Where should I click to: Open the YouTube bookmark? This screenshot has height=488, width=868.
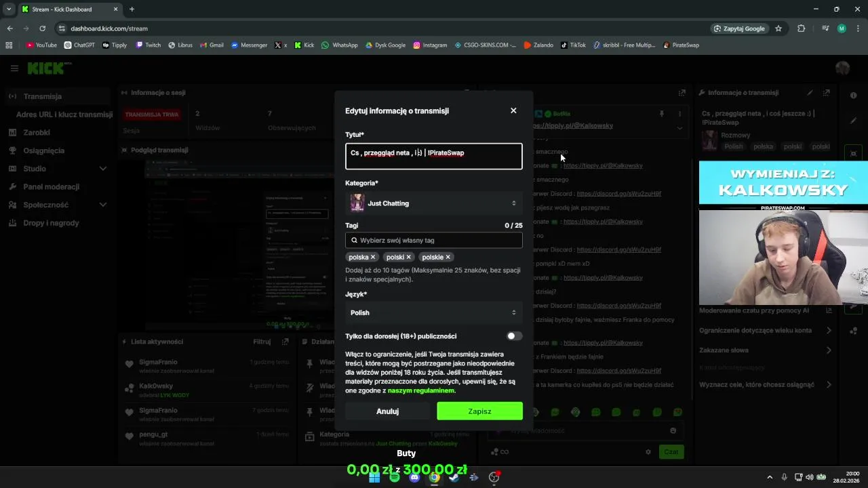[41, 45]
